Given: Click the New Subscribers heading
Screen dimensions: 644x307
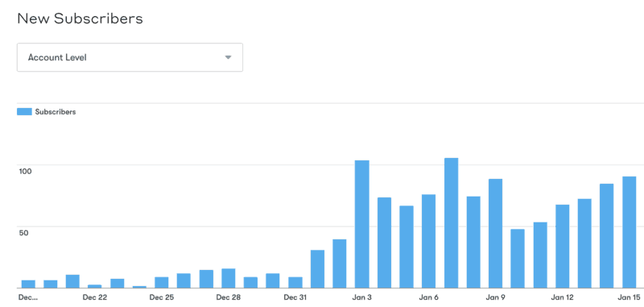Looking at the screenshot, I should coord(80,19).
